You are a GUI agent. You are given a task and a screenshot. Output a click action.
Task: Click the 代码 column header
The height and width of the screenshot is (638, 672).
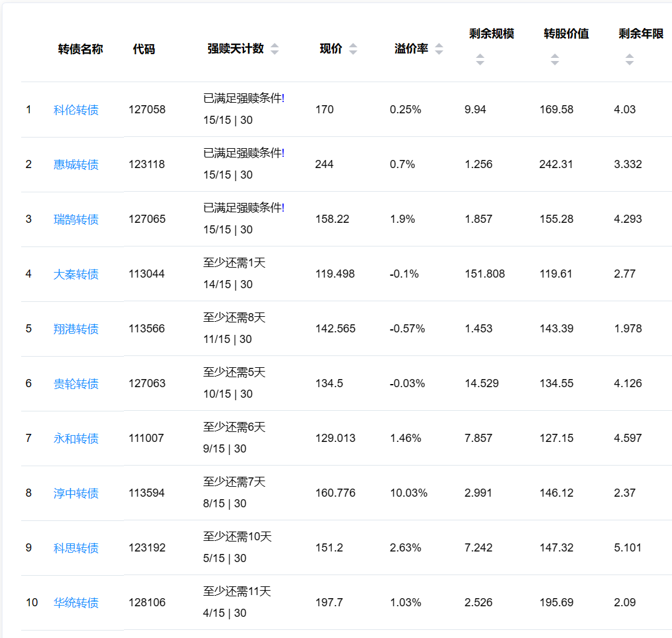coord(144,50)
